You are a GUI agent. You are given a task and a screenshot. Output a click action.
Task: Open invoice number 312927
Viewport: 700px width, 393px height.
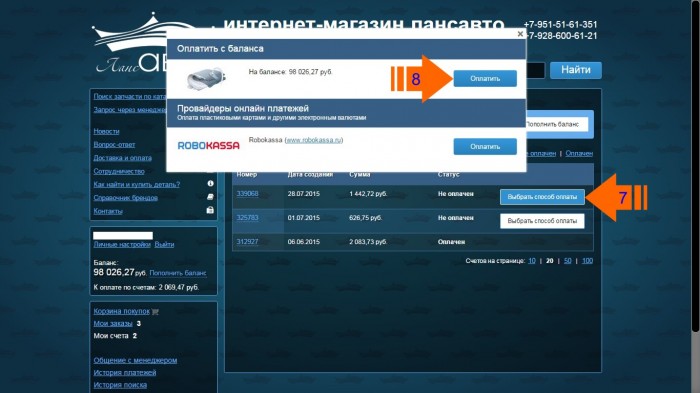click(247, 242)
